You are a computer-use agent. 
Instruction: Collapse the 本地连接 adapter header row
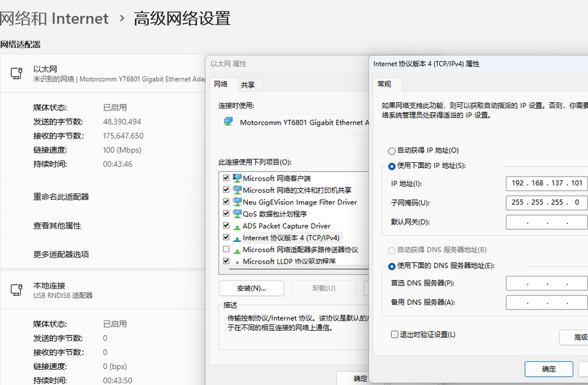(x=103, y=290)
